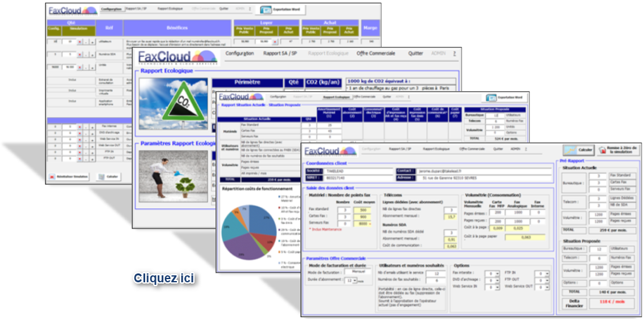Click the Marge column header in the rearmost window
Image resolution: width=644 pixels, height=319 pixels.
click(x=370, y=28)
